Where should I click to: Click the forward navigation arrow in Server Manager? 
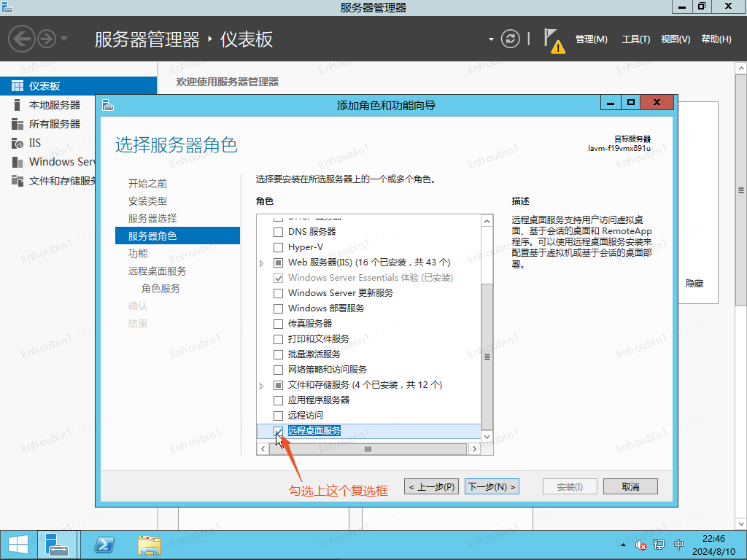[x=47, y=39]
